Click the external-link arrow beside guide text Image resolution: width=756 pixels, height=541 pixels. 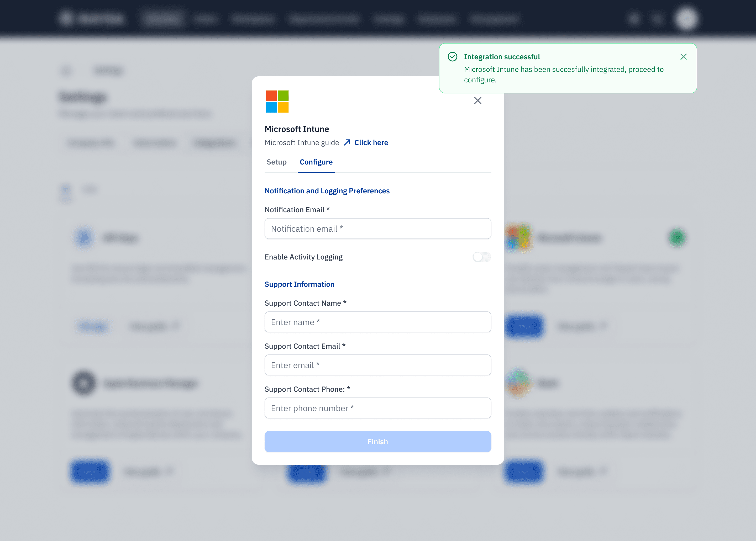pyautogui.click(x=347, y=142)
